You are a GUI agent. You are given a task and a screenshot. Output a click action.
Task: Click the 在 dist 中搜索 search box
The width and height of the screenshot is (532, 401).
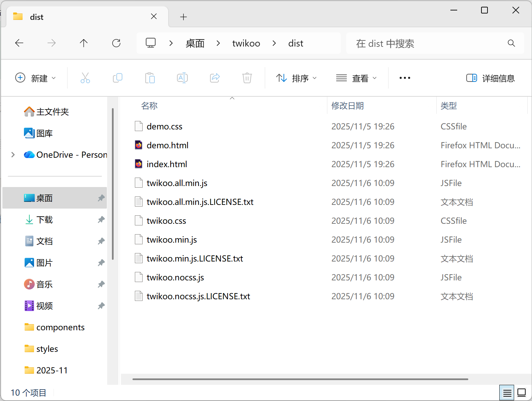click(435, 43)
